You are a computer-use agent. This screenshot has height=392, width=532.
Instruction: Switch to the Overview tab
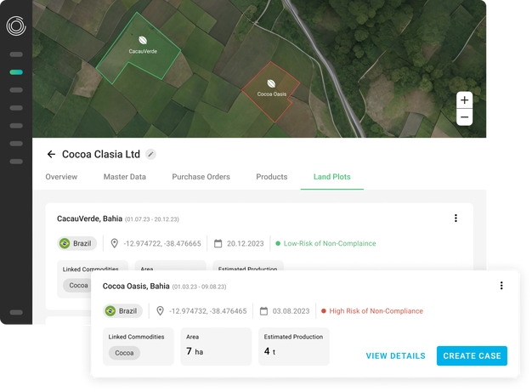pos(61,177)
